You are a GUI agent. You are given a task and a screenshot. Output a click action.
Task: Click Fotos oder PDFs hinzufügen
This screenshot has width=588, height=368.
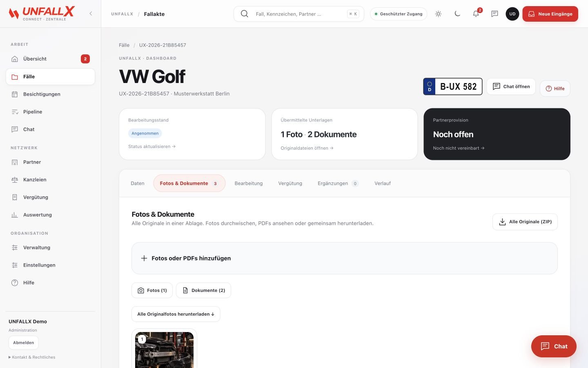pyautogui.click(x=345, y=258)
